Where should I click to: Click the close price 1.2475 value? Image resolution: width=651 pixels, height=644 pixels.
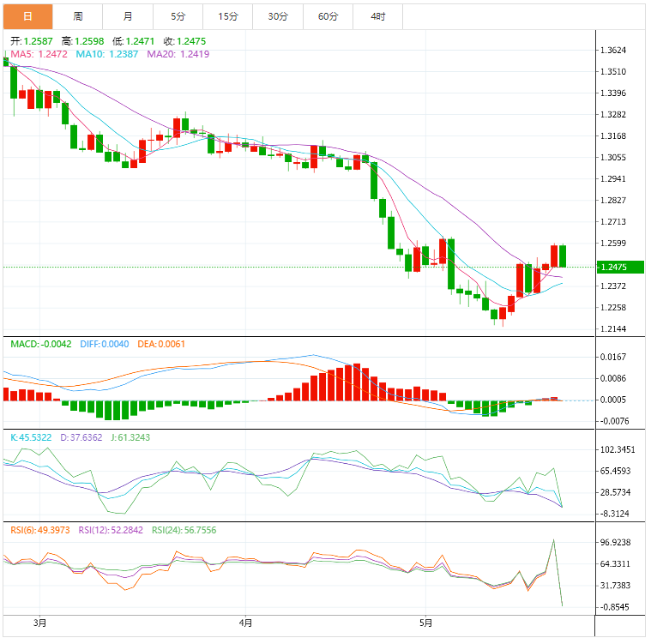click(191, 41)
